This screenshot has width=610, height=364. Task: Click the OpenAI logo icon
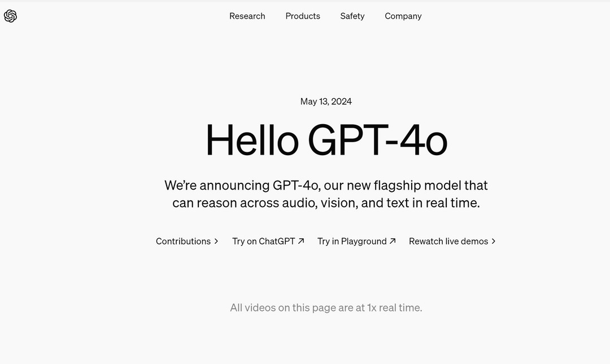11,16
